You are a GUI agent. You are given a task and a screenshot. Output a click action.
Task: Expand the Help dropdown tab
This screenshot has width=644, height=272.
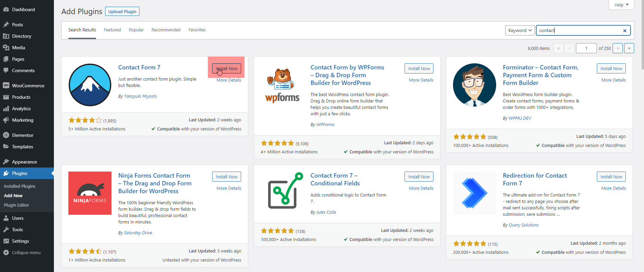click(621, 5)
